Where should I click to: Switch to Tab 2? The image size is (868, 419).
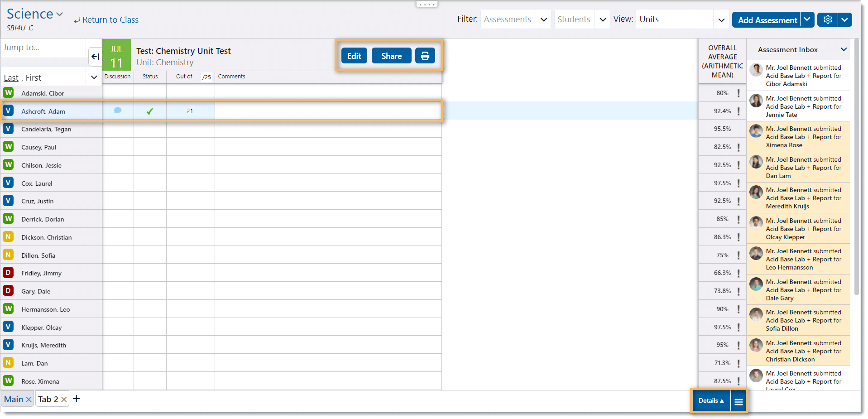pos(48,399)
